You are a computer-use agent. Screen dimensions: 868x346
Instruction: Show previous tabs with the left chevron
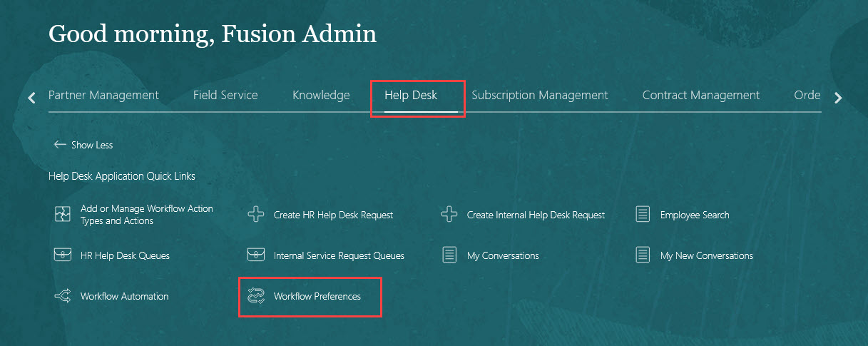click(x=31, y=98)
